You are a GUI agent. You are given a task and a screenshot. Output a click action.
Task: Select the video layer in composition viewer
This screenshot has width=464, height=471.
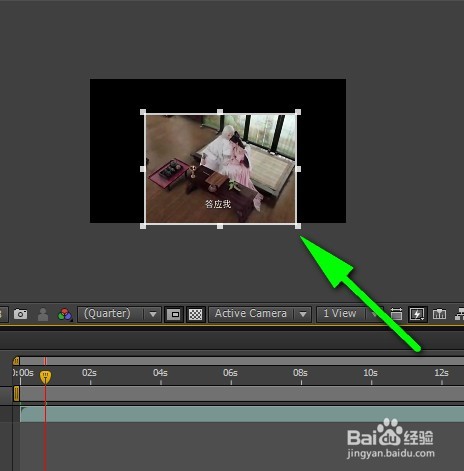point(220,169)
